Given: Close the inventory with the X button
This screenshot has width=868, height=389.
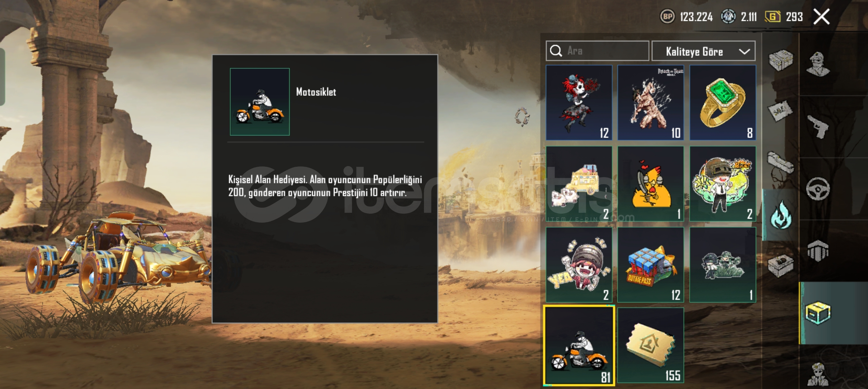Looking at the screenshot, I should point(822,17).
